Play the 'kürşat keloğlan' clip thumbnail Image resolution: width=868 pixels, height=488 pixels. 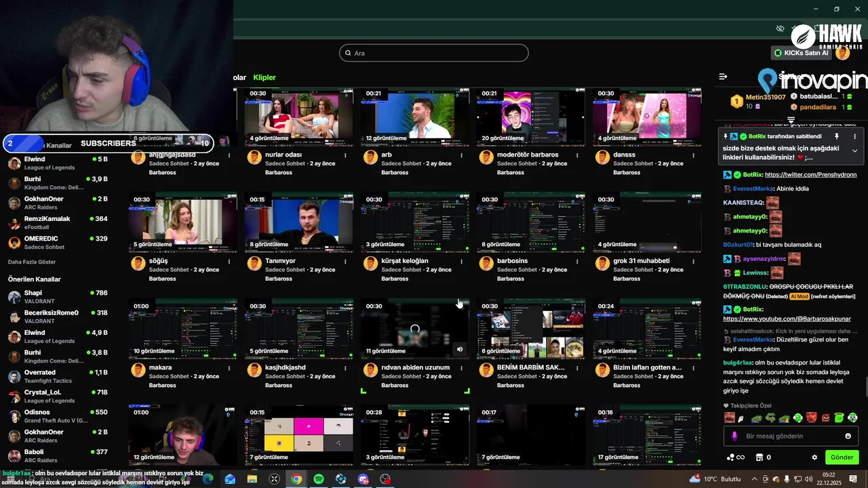(x=414, y=222)
